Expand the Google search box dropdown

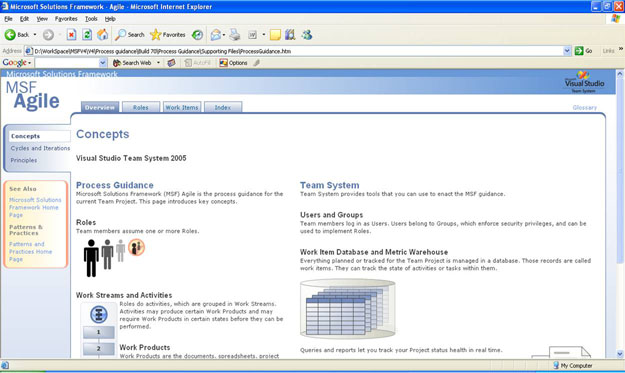click(x=103, y=63)
